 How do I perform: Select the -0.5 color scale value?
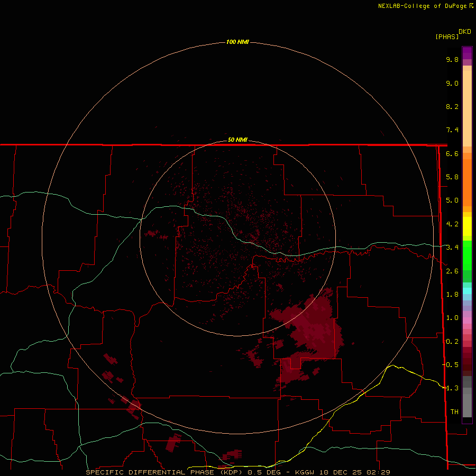pos(450,365)
